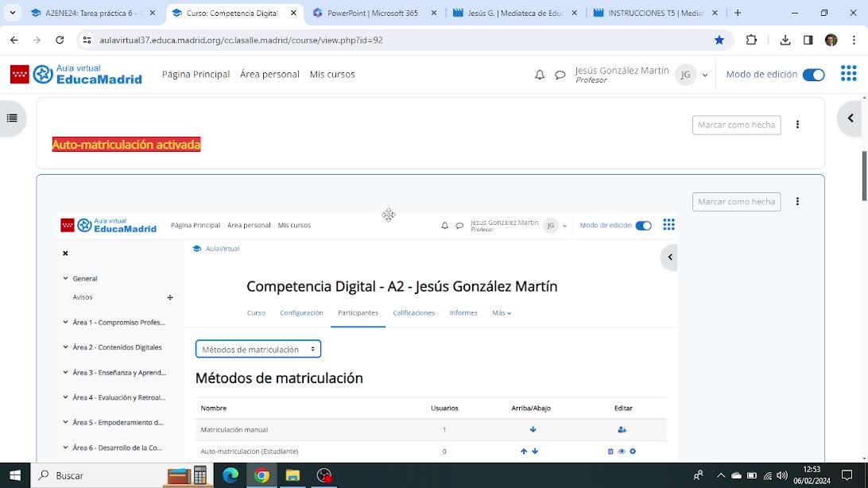The height and width of the screenshot is (488, 868).
Task: Move Matriculación manual down with the arrow
Action: (x=533, y=429)
